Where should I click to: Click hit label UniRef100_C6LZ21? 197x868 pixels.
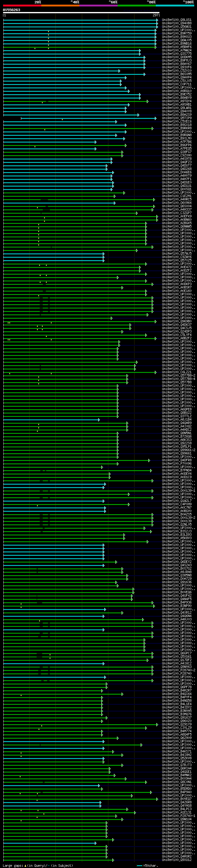tap(176, 372)
